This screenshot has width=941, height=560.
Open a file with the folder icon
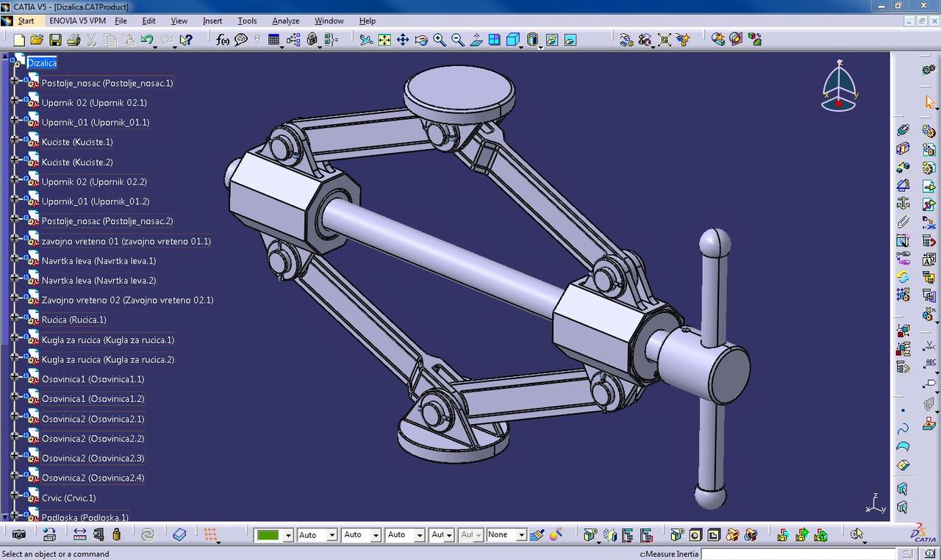(37, 40)
